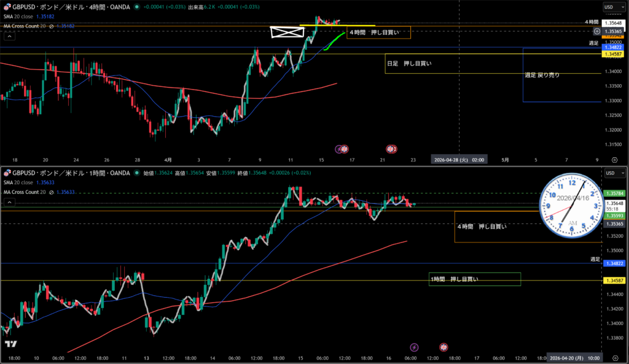The image size is (629, 364).
Task: Open lower chart time axis settings gear
Action: tap(615, 357)
